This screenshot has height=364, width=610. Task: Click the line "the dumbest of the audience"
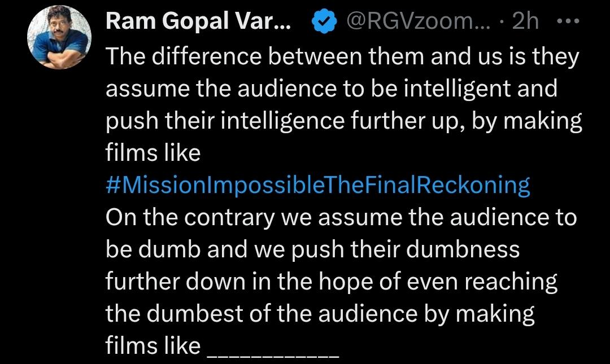(x=320, y=314)
